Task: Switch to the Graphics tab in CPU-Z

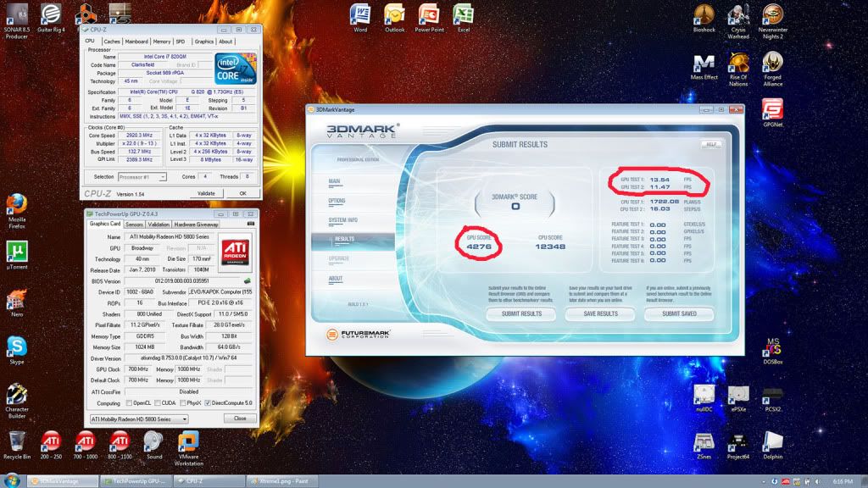Action: (203, 42)
